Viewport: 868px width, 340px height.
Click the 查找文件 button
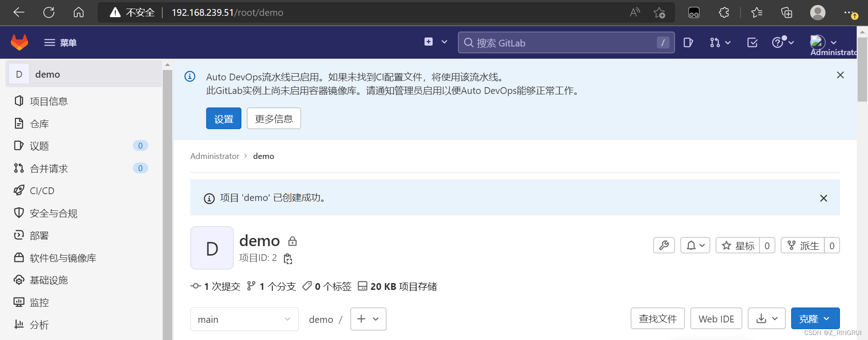658,319
